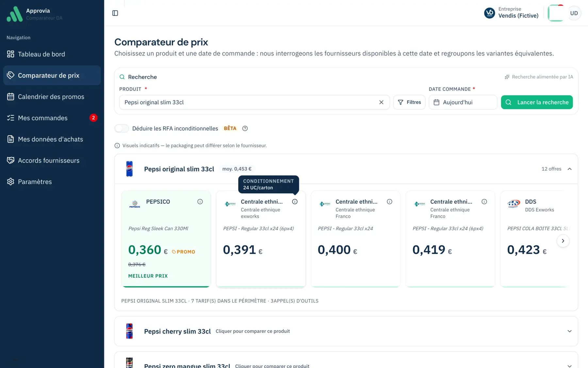Open Mes données d'achats
The width and height of the screenshot is (588, 368).
click(52, 139)
